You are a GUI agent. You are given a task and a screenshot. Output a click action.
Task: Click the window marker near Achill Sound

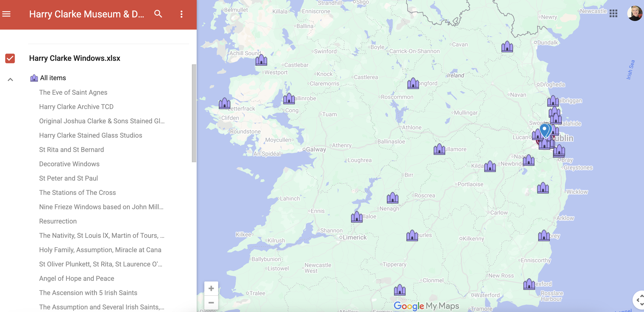(261, 60)
